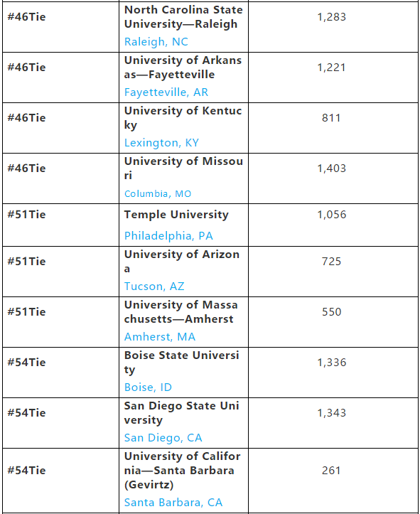This screenshot has height=514, width=420.
Task: Select the 1,403 value for Missouri
Action: (x=332, y=168)
